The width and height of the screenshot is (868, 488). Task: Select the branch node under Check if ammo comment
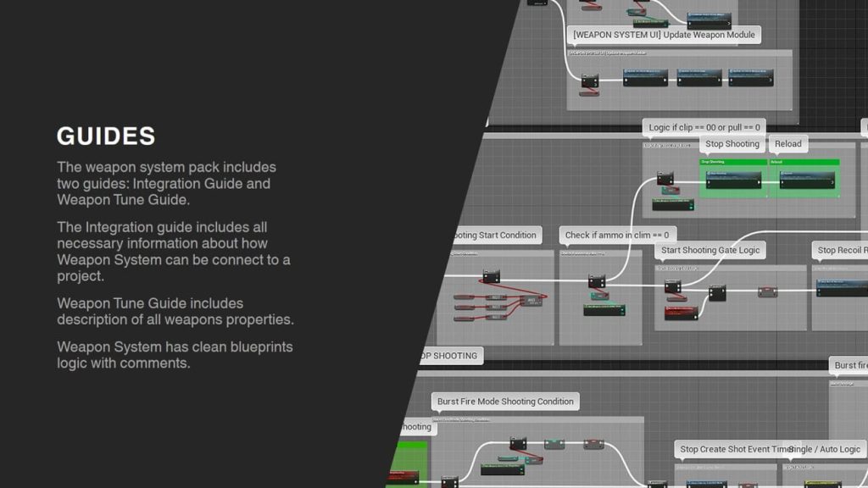[x=597, y=280]
